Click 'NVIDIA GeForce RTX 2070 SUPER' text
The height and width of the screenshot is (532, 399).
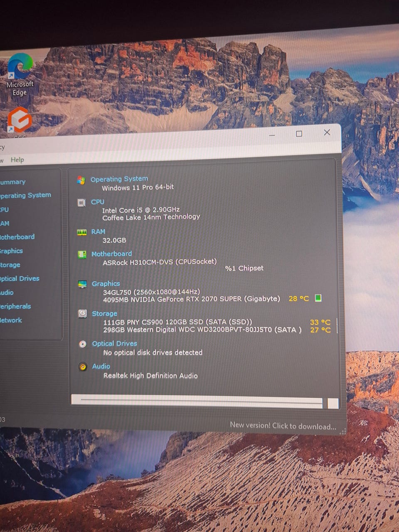pos(186,299)
